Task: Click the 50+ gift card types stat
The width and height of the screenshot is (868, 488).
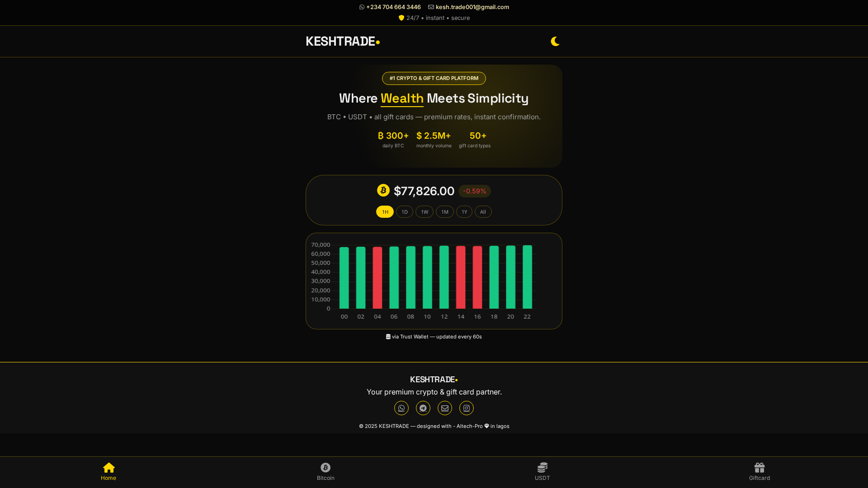Action: [x=475, y=139]
